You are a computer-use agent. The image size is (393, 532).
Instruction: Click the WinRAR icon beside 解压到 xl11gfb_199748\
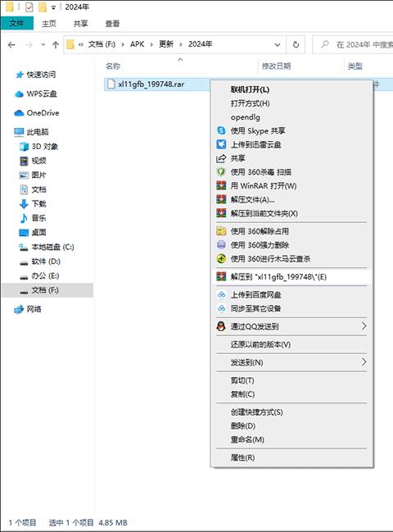coord(221,276)
